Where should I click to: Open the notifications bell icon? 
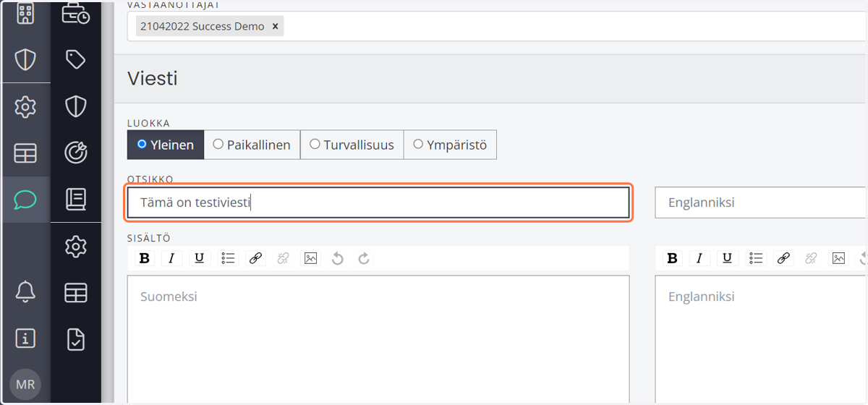click(x=25, y=291)
